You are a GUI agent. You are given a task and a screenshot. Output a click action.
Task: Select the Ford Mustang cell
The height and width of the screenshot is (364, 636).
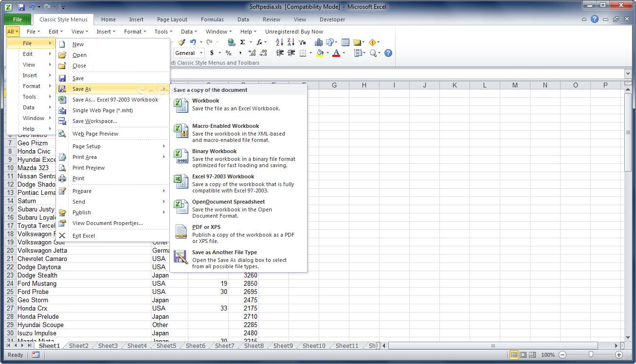pos(84,283)
